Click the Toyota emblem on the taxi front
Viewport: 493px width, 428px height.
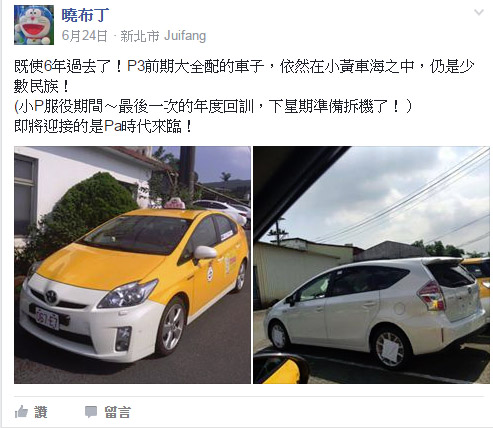click(x=51, y=296)
